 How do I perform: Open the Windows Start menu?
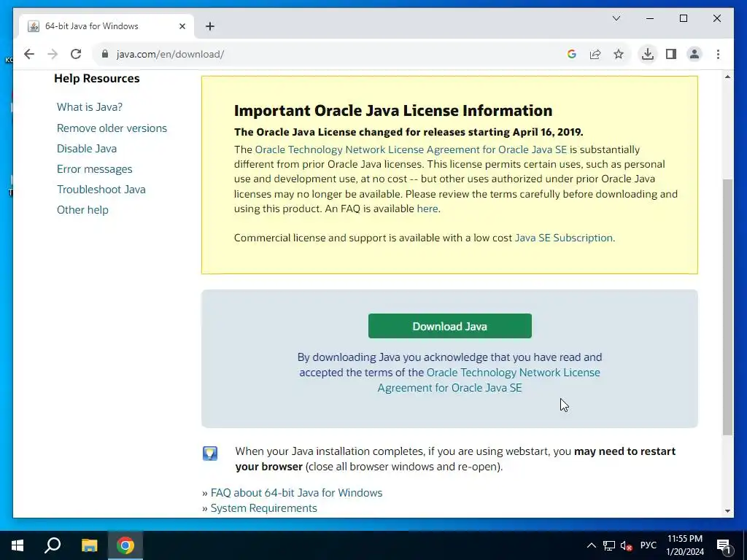click(x=18, y=545)
